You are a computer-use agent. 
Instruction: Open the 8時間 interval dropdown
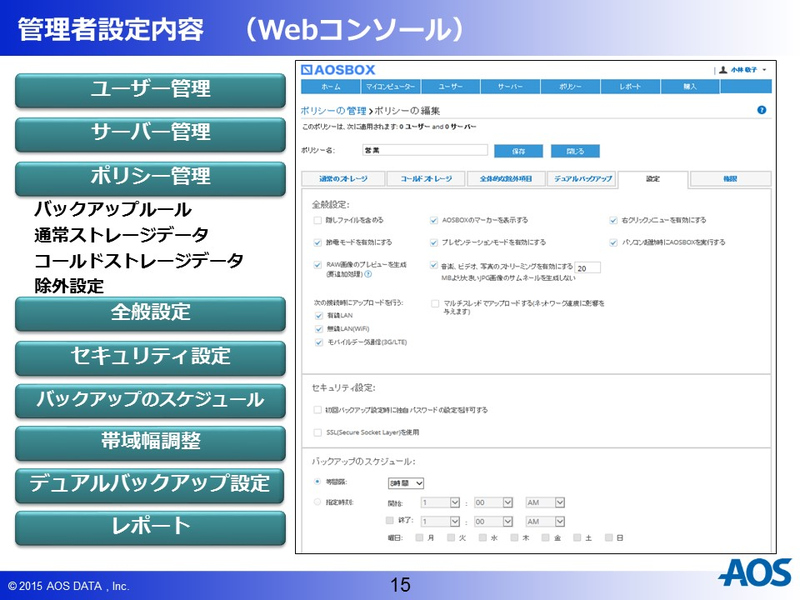point(407,483)
